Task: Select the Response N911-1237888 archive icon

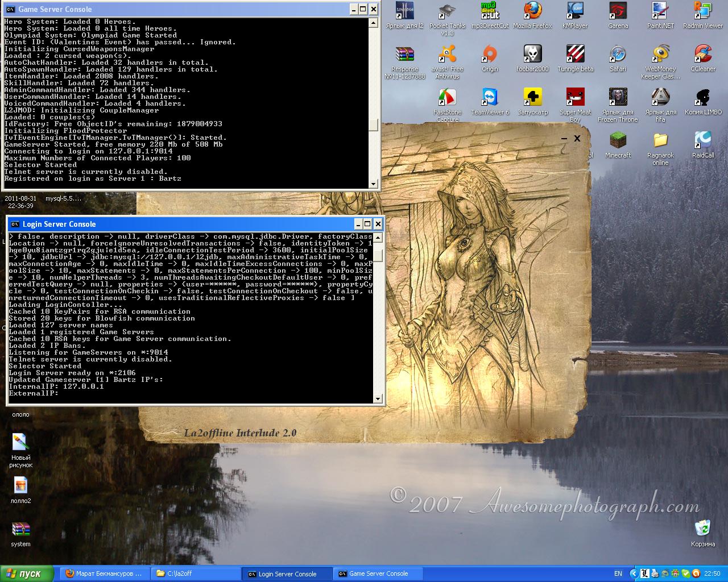Action: point(404,63)
